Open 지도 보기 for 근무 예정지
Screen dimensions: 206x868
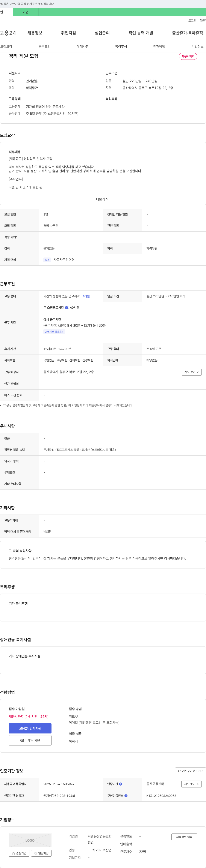point(191,372)
